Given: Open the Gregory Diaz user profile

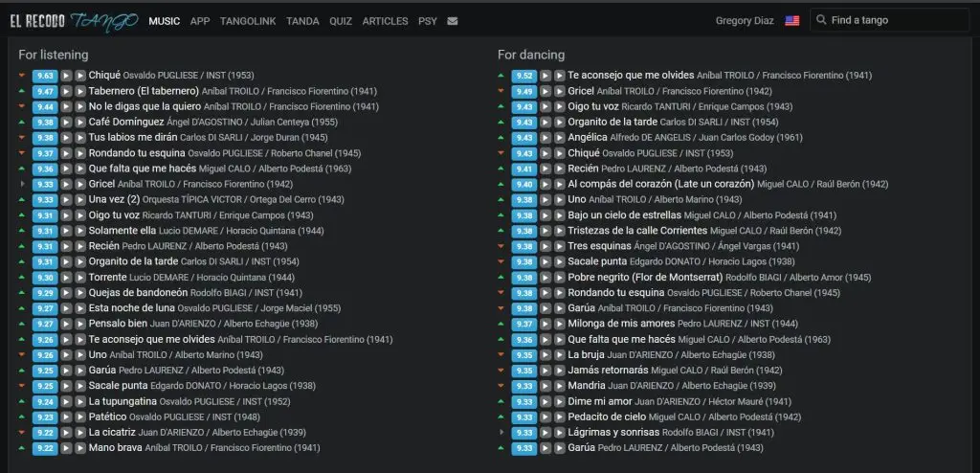Looking at the screenshot, I should (745, 21).
